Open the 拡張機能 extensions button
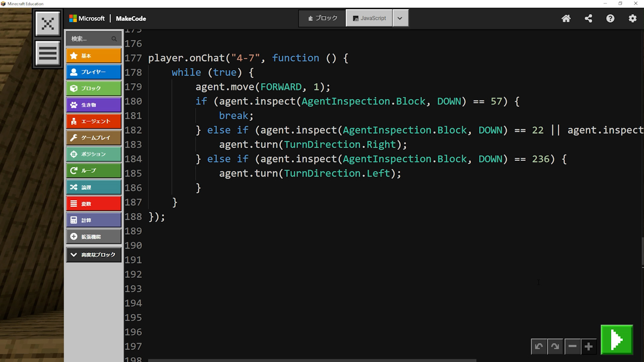Screen dimensions: 644x362 click(94, 236)
